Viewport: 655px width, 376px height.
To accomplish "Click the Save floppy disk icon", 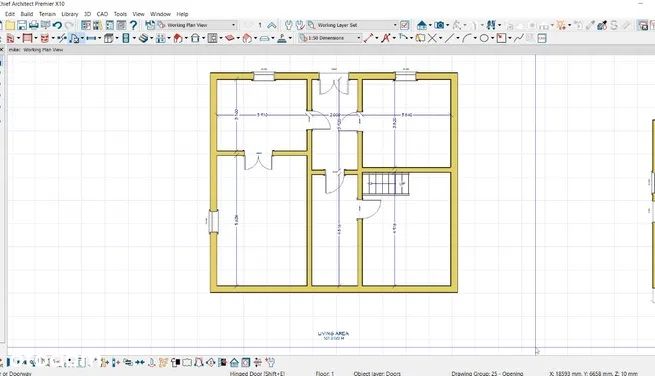I will click(22, 25).
